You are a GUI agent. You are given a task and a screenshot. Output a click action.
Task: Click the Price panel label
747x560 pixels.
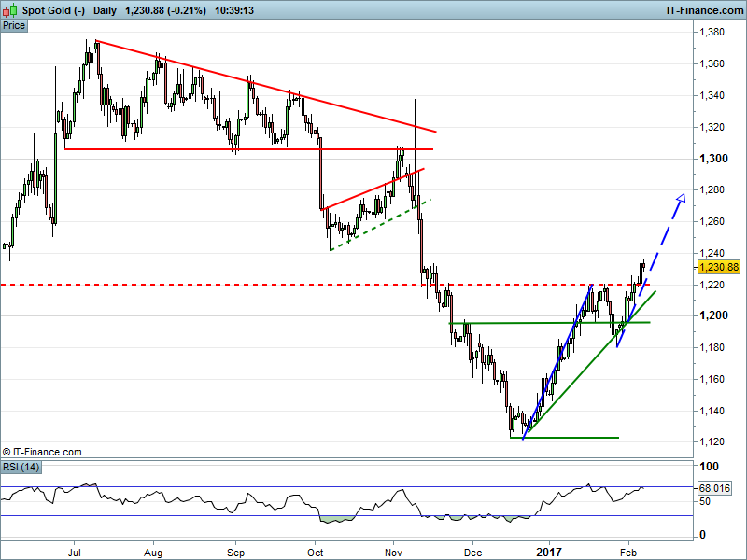14,26
